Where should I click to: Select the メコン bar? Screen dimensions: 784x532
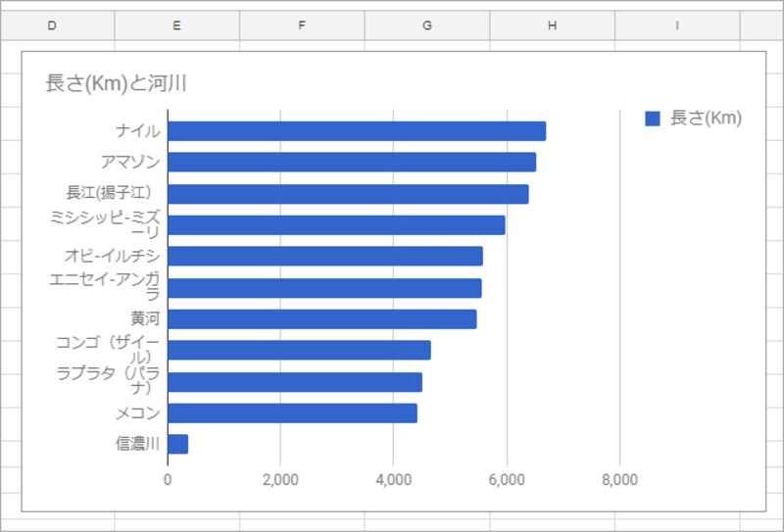(292, 413)
